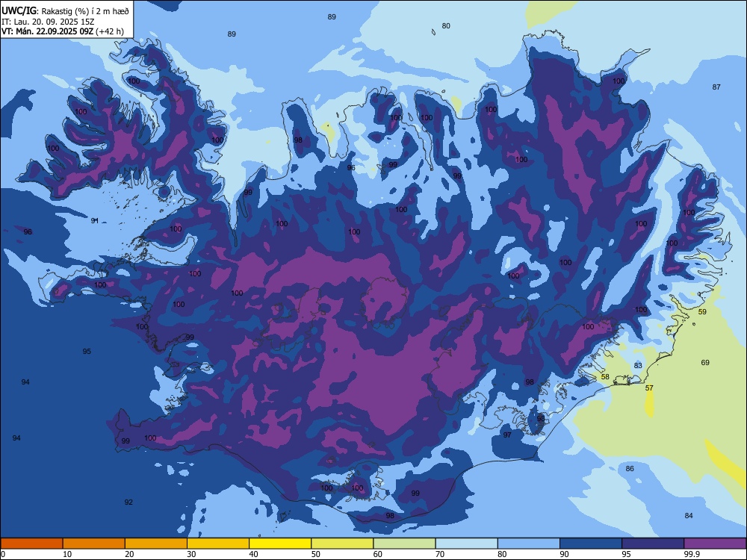Select the bright yellow 40–50 legend swatch
This screenshot has height=560, width=747.
coord(280,544)
